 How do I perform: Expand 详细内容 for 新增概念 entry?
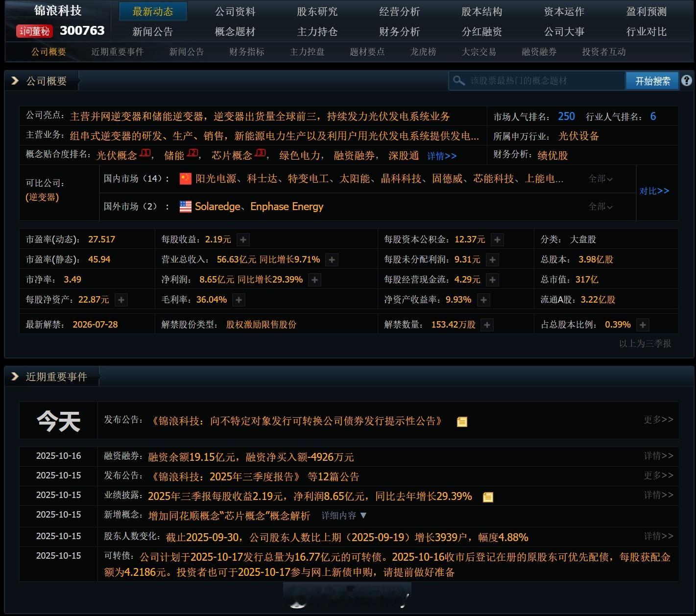coord(344,516)
